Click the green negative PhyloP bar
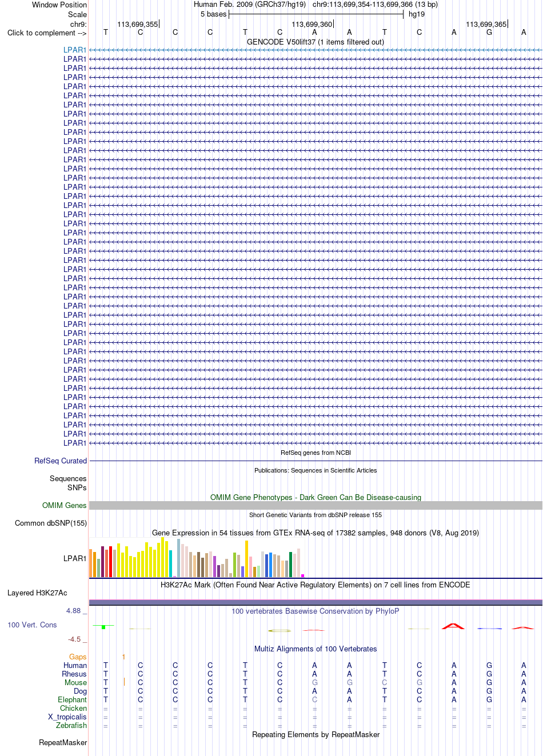Image resolution: width=543 pixels, height=756 pixels. pyautogui.click(x=103, y=627)
